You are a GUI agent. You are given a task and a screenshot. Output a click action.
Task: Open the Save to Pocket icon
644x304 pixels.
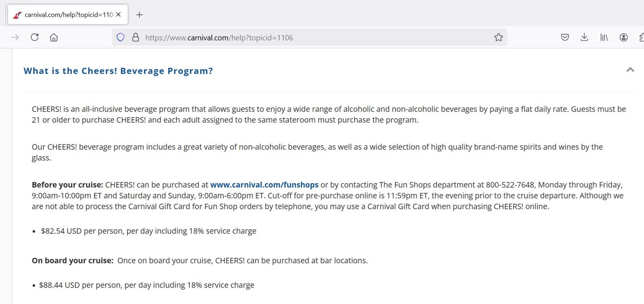tap(565, 37)
